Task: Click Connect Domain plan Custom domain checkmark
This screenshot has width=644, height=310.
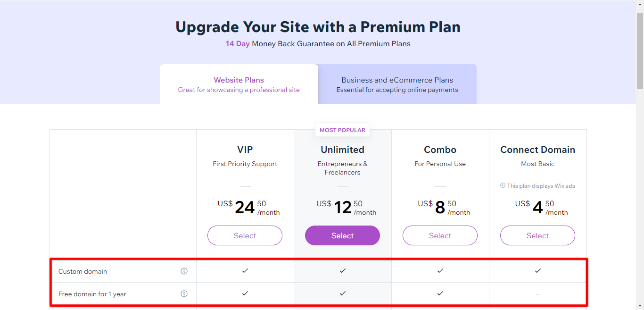Action: point(537,271)
